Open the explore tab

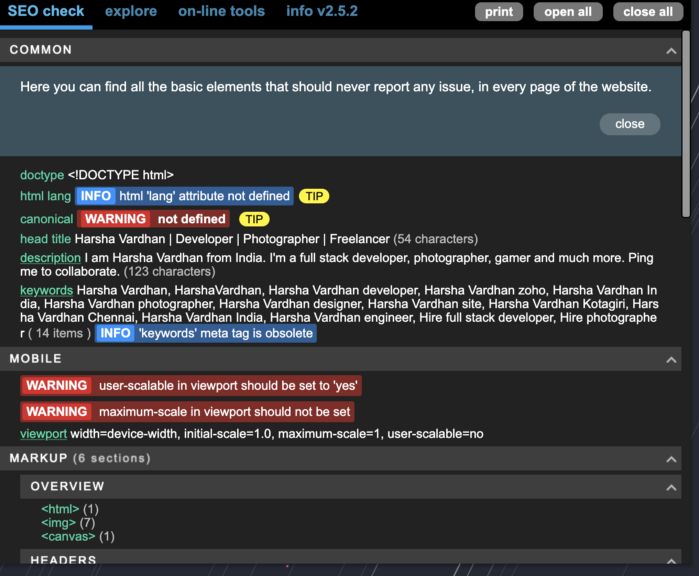[131, 11]
